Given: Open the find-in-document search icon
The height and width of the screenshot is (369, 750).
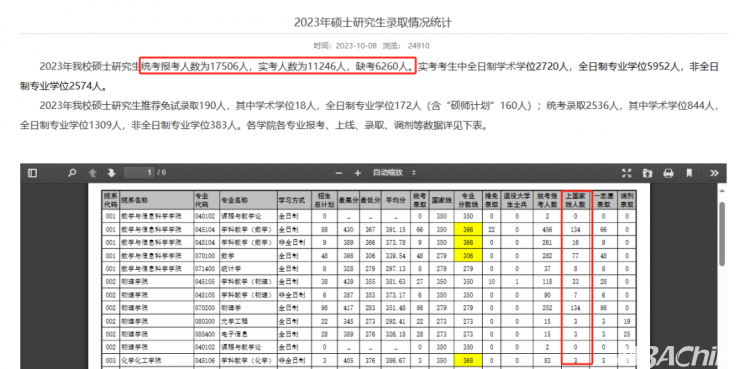Looking at the screenshot, I should pyautogui.click(x=72, y=173).
